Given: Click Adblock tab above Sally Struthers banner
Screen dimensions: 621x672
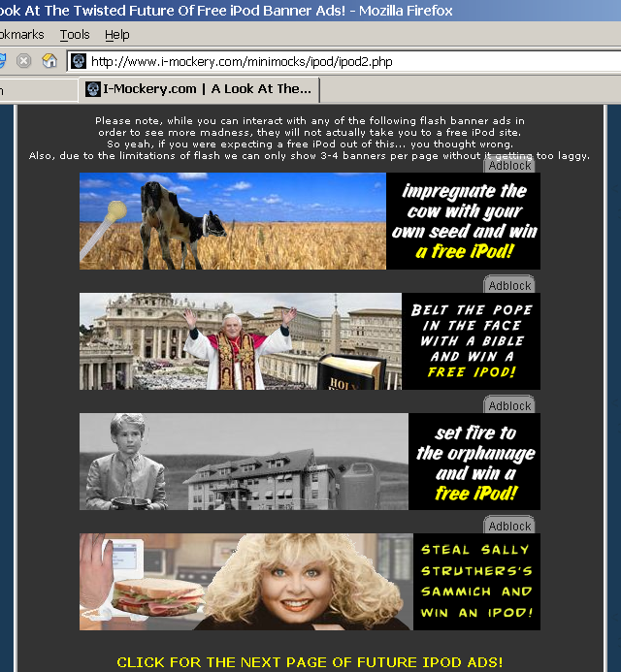Looking at the screenshot, I should click(509, 525).
